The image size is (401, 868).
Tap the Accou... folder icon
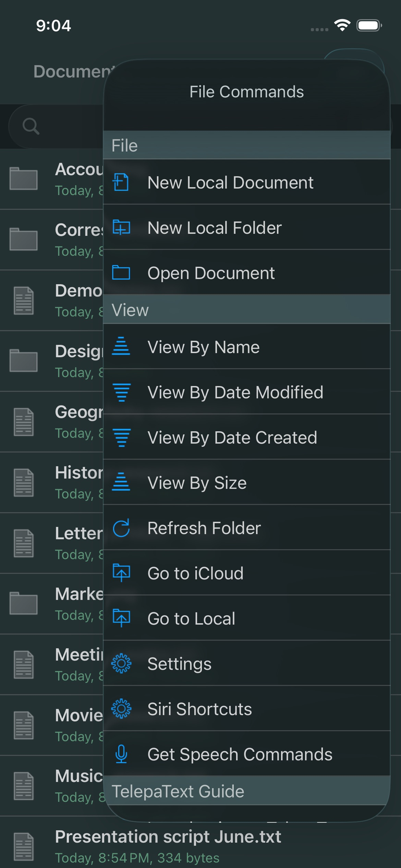pos(23,179)
